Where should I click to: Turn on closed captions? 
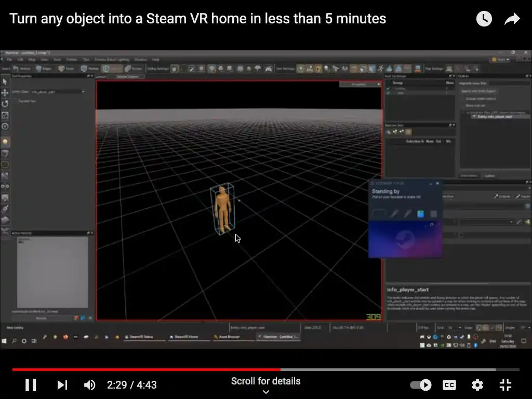449,385
